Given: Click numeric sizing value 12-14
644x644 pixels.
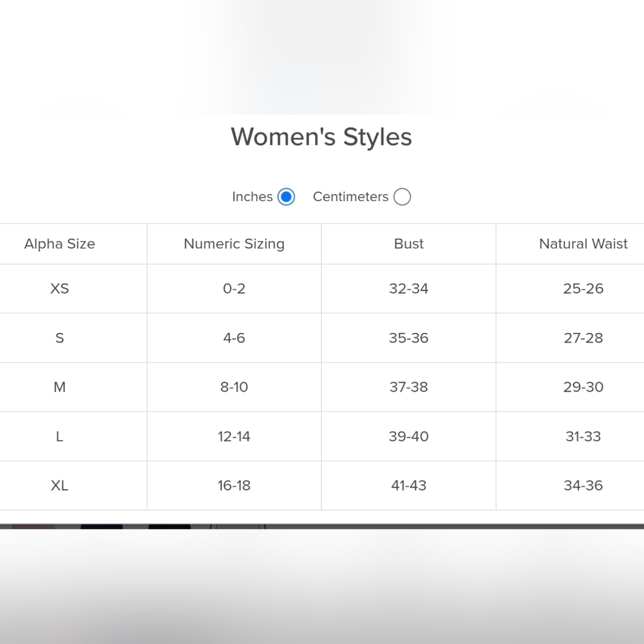Looking at the screenshot, I should click(234, 436).
